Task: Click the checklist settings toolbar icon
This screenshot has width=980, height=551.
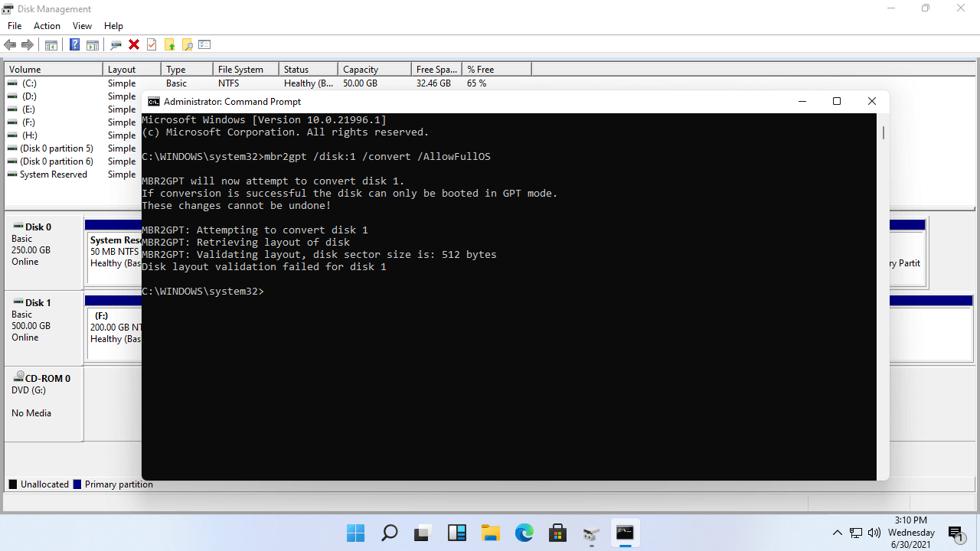Action: point(204,45)
